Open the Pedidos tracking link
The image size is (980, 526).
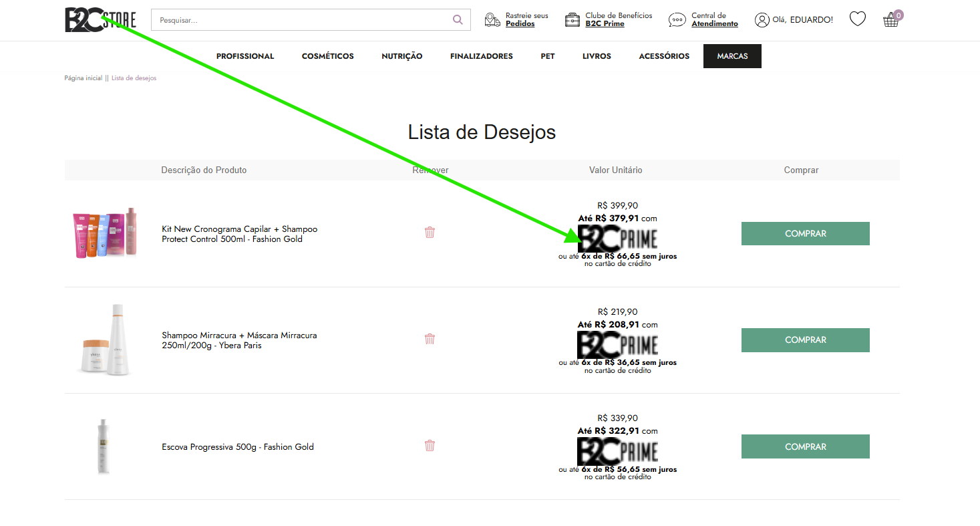coord(520,23)
